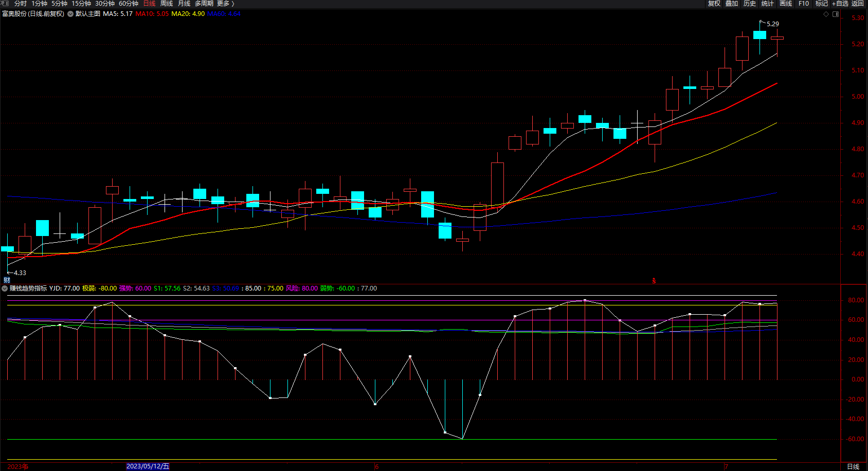Click the 弱势: -60.00 indicator value
This screenshot has width=868, height=471.
(x=338, y=288)
